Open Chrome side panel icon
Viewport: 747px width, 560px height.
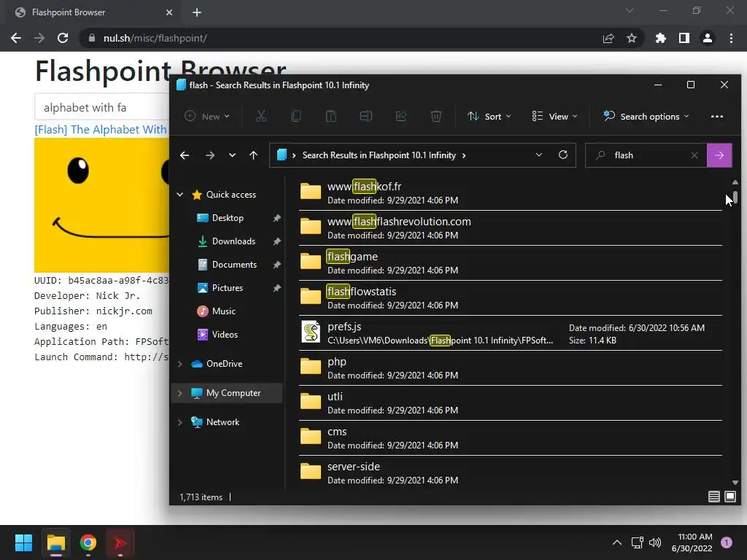coord(684,38)
